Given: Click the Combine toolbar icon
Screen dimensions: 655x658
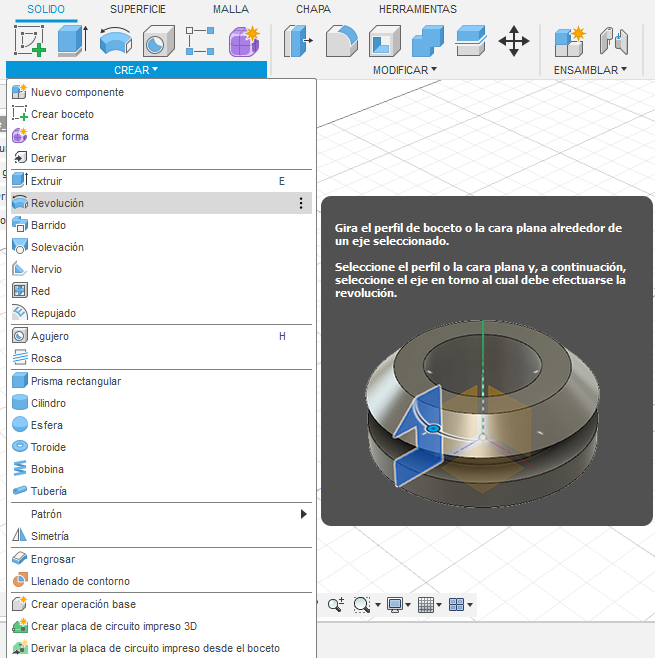Looking at the screenshot, I should click(x=428, y=41).
